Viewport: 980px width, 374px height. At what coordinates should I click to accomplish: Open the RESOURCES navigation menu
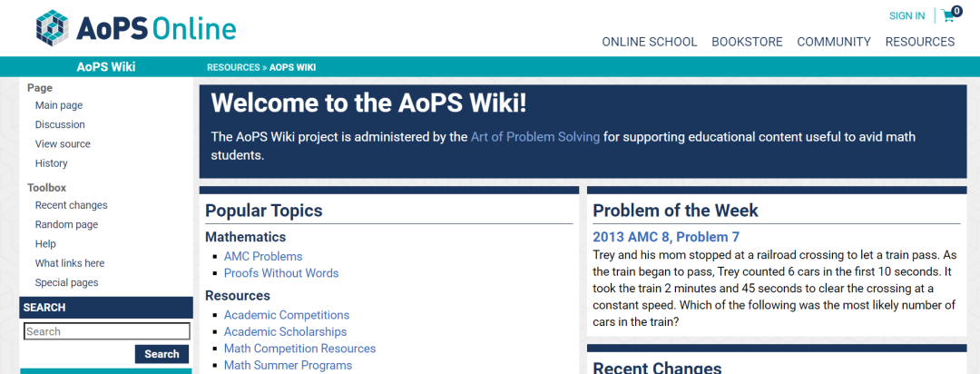coord(919,42)
